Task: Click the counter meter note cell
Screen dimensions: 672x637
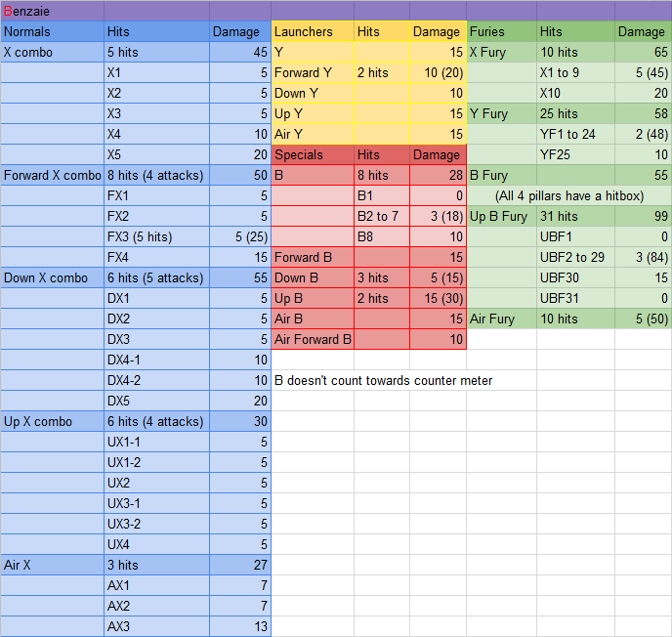Action: [383, 380]
